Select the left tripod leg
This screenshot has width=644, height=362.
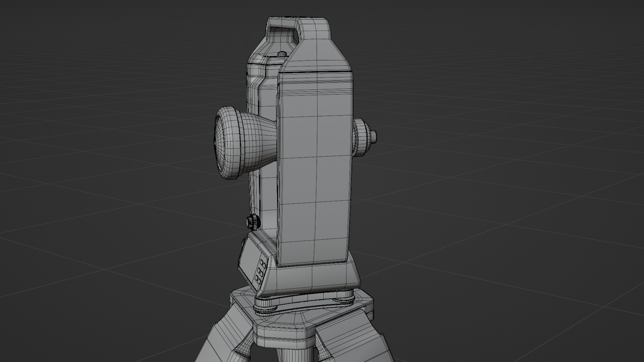pos(224,335)
